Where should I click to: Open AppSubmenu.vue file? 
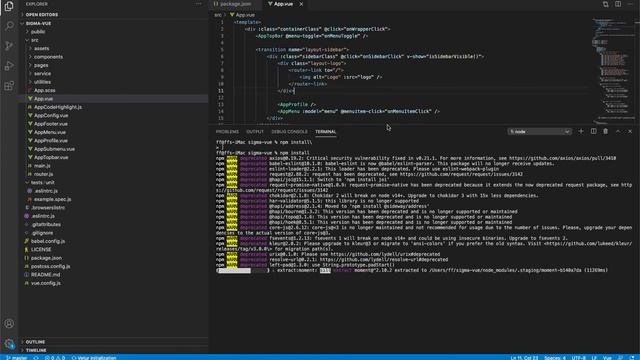tap(54, 149)
